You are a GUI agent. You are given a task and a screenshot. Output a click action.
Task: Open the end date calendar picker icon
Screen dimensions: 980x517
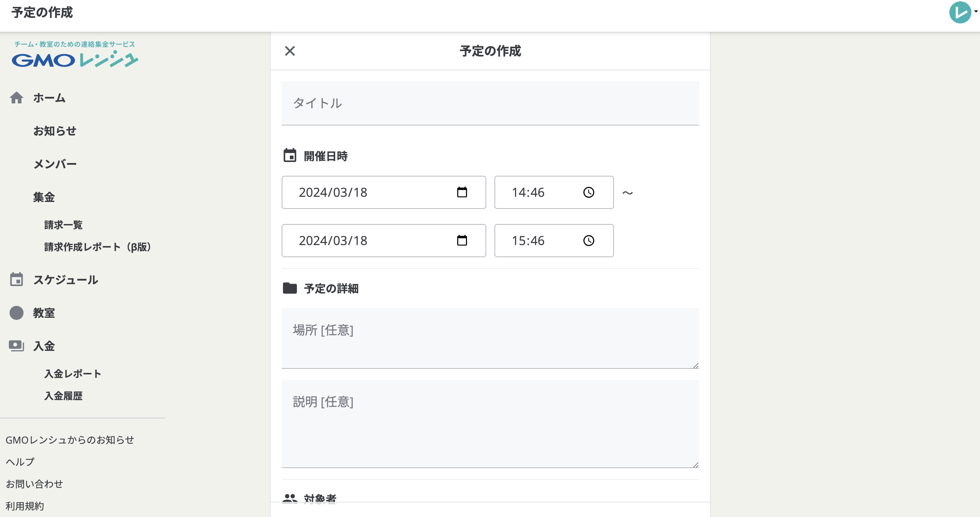pos(462,241)
